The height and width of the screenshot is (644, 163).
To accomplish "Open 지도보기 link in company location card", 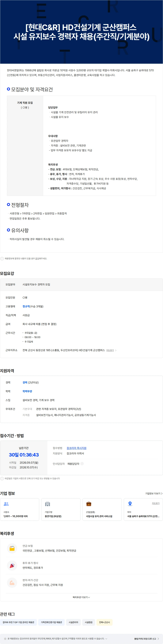I will click(156, 503).
